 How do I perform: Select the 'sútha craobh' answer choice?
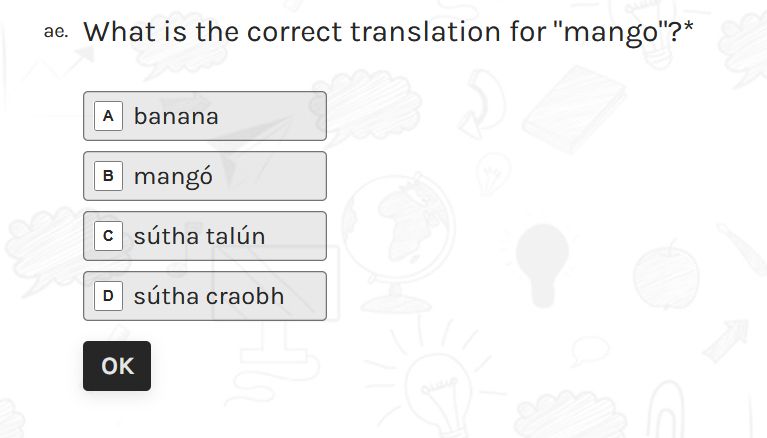coord(204,296)
